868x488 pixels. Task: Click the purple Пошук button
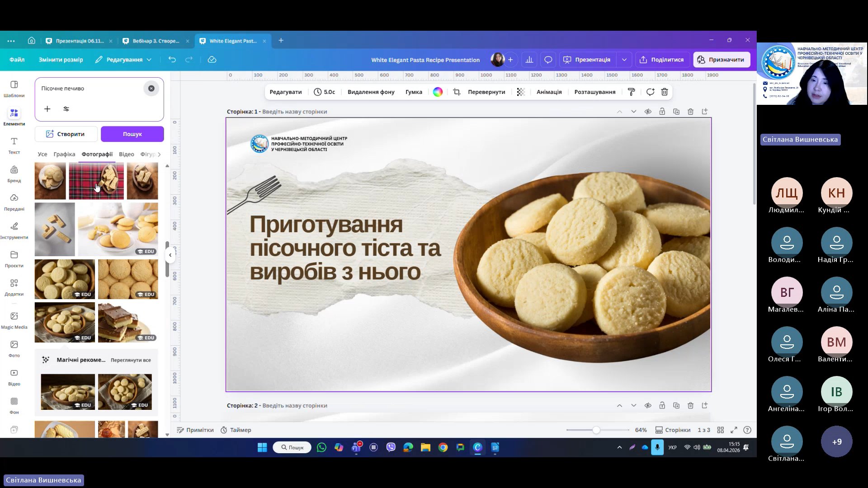(x=132, y=134)
